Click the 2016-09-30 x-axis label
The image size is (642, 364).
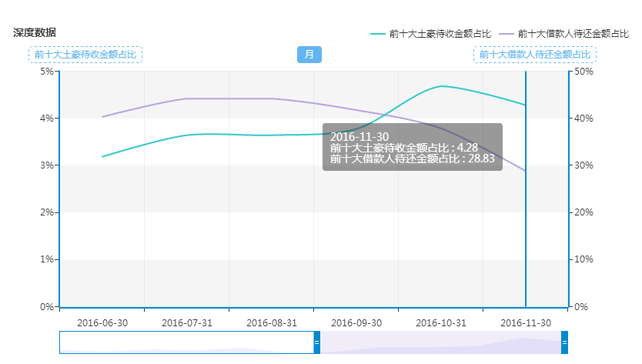coord(356,323)
